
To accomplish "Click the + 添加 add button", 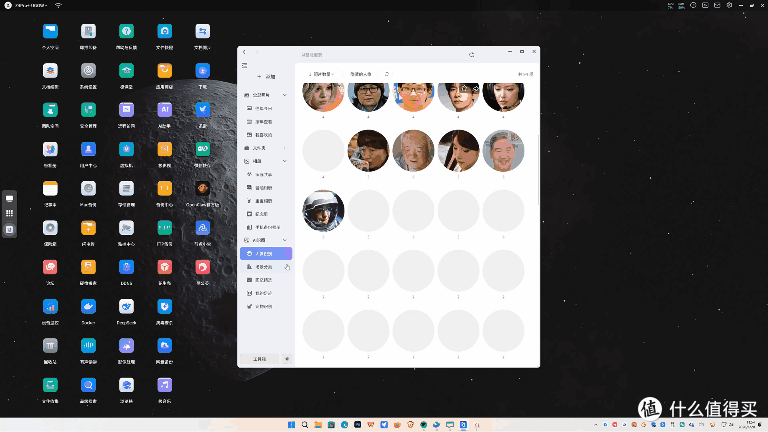I will coord(266,76).
